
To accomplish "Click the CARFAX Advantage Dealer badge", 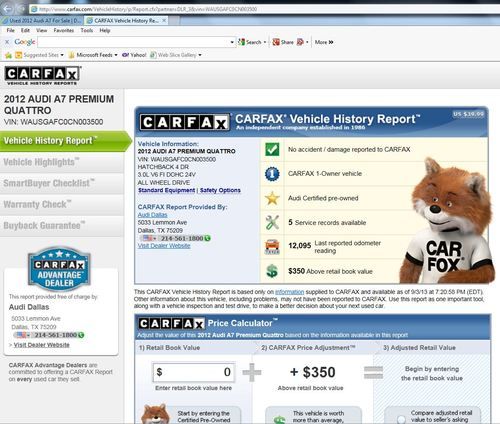I will coord(59,269).
